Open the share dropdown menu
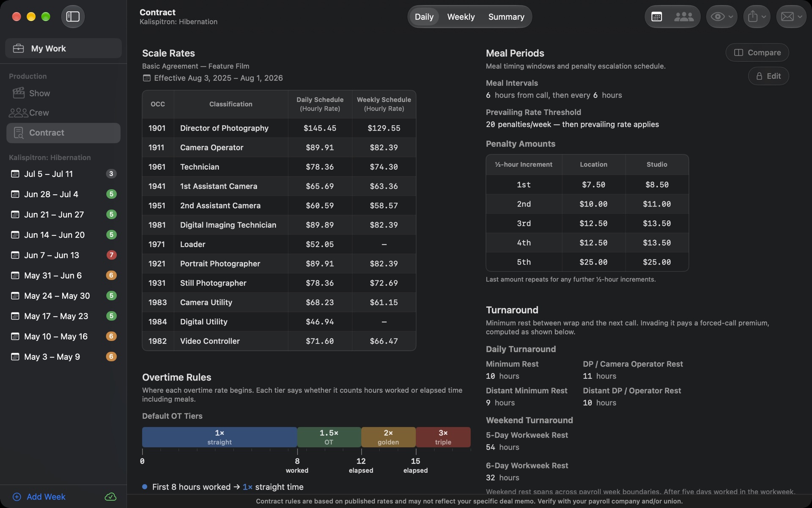The height and width of the screenshot is (508, 812). pos(757,17)
